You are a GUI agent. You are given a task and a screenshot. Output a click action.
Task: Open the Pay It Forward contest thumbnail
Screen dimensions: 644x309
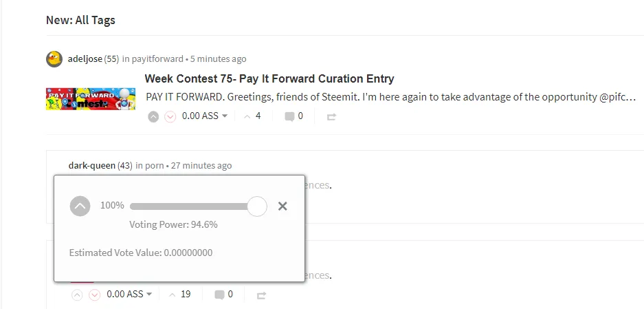(91, 98)
